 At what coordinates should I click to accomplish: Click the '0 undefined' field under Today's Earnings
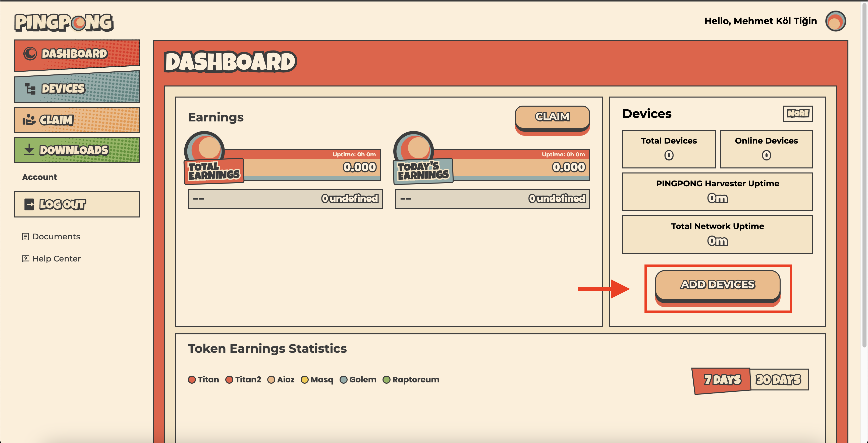point(493,199)
